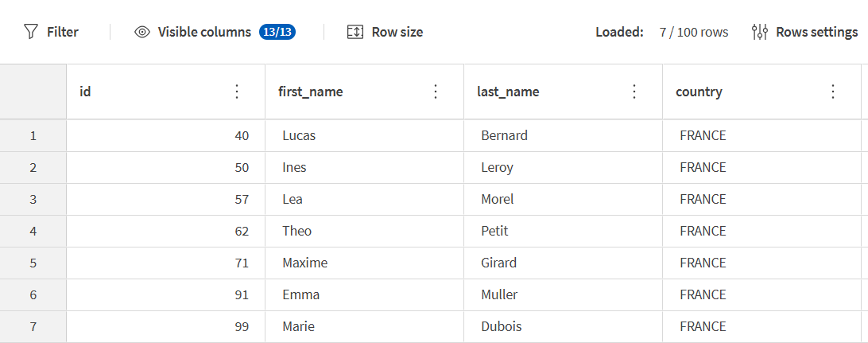
Task: Click the id cell with value 71
Action: (242, 263)
